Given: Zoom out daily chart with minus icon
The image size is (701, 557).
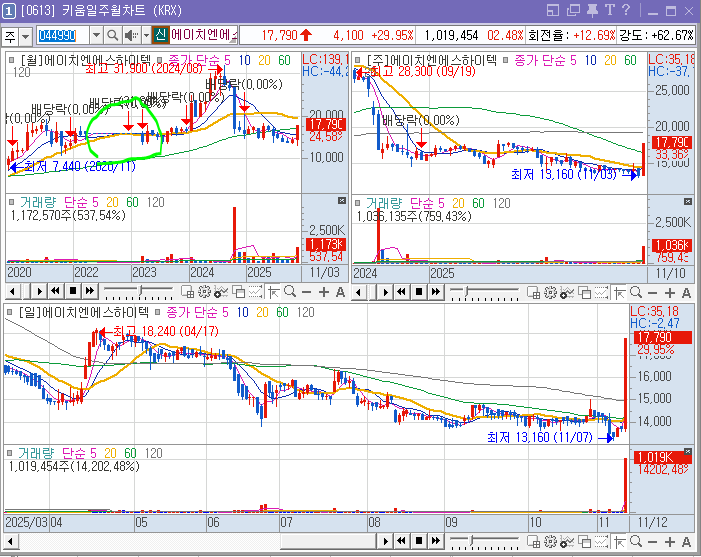Looking at the screenshot, I should click(652, 542).
